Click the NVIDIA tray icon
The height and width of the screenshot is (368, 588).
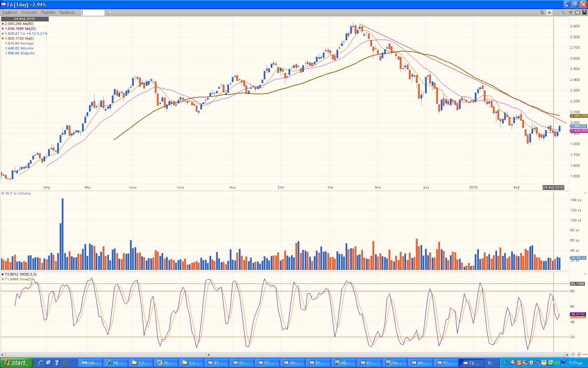(x=557, y=363)
